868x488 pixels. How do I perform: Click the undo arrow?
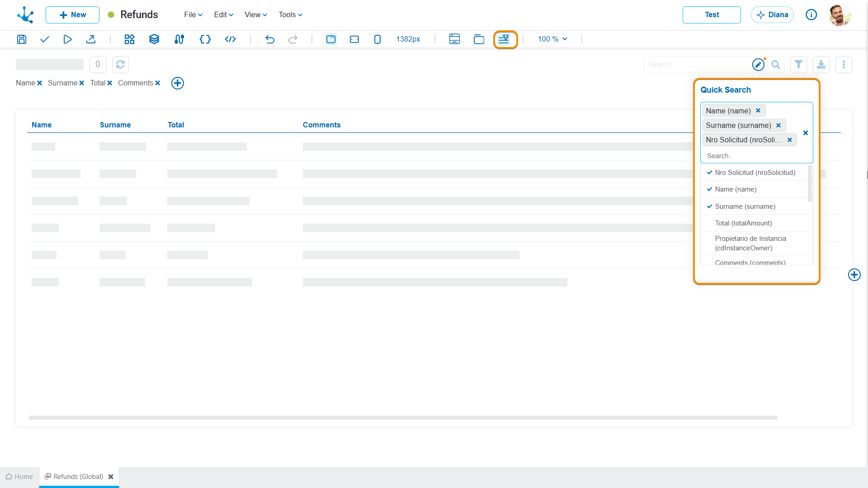(270, 39)
